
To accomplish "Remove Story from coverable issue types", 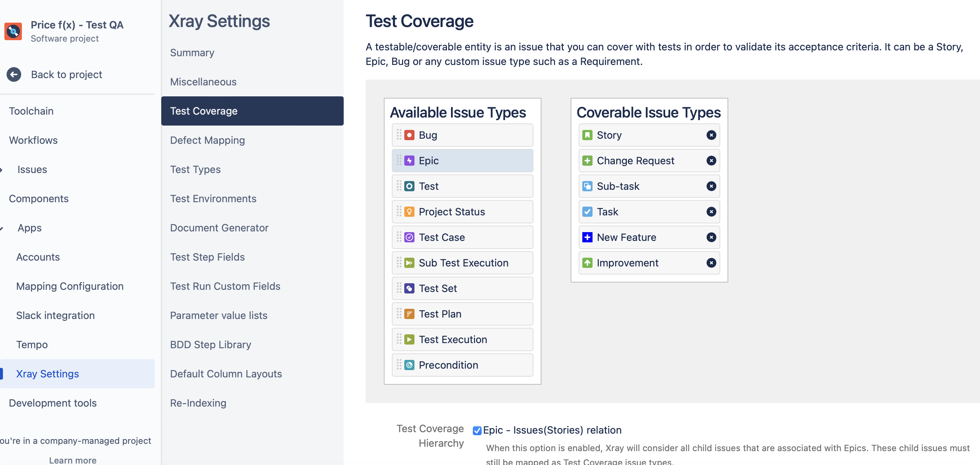I will pos(711,135).
